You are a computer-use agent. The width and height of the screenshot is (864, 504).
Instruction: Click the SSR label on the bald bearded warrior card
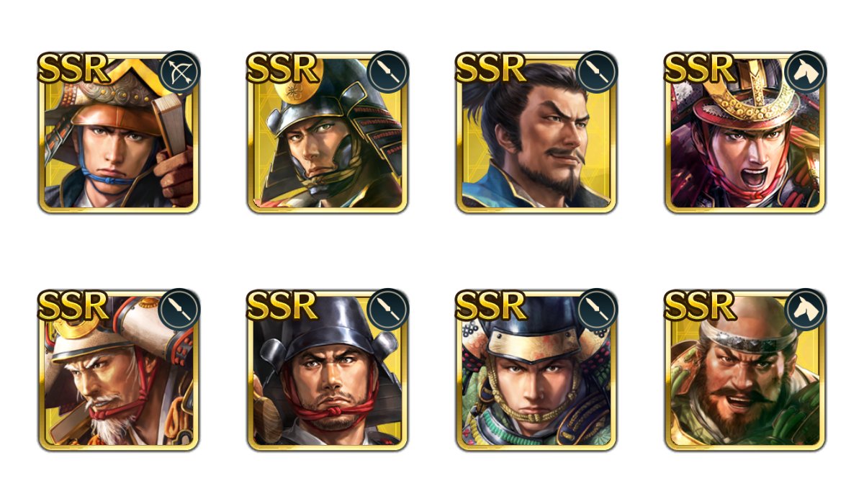[699, 307]
